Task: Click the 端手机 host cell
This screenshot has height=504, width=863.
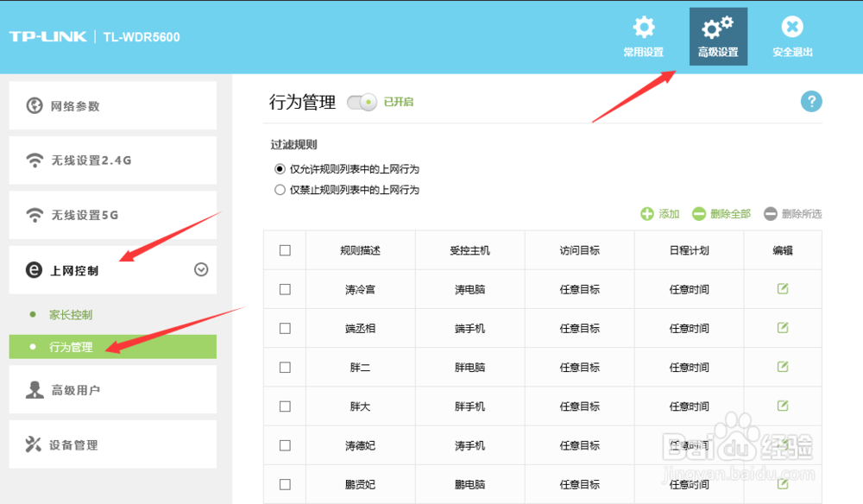Action: tap(469, 329)
